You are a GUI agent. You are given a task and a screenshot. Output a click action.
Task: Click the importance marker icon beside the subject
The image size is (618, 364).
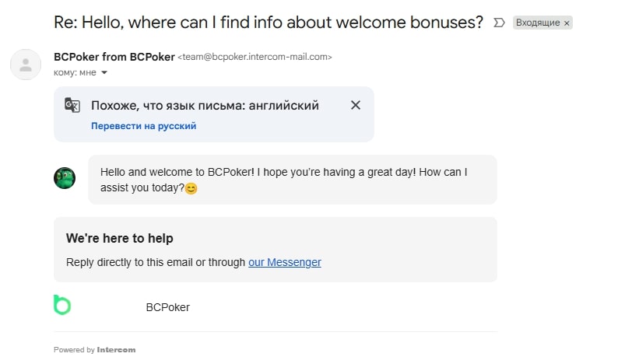click(x=499, y=23)
